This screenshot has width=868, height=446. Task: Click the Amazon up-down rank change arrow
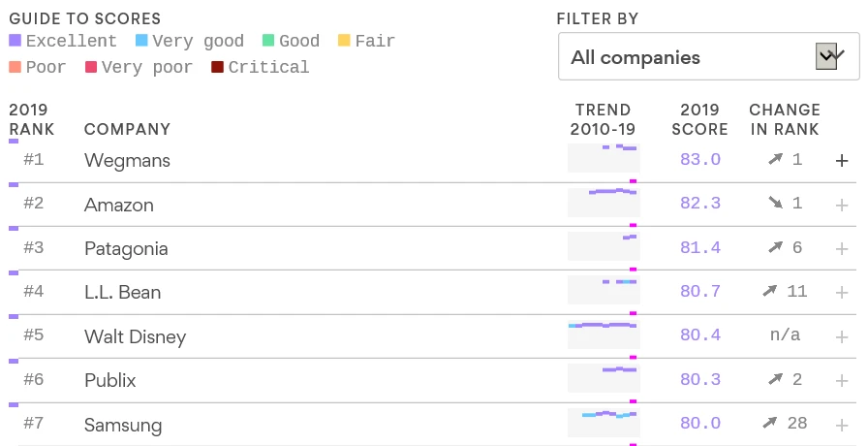775,203
